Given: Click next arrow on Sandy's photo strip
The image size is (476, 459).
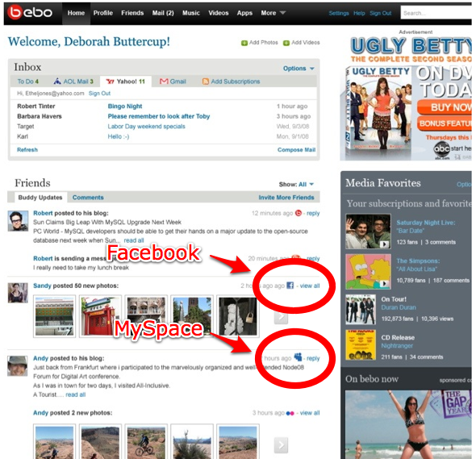Looking at the screenshot, I should [281, 317].
